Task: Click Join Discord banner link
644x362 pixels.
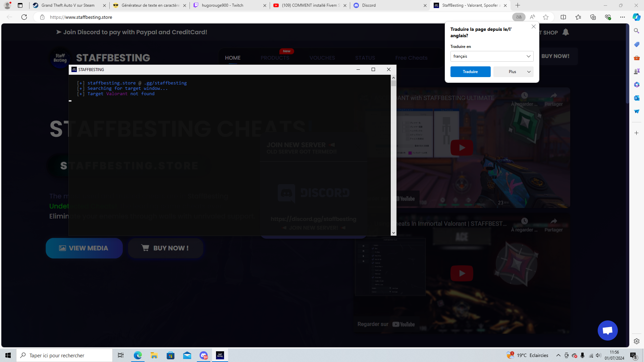Action: [132, 32]
